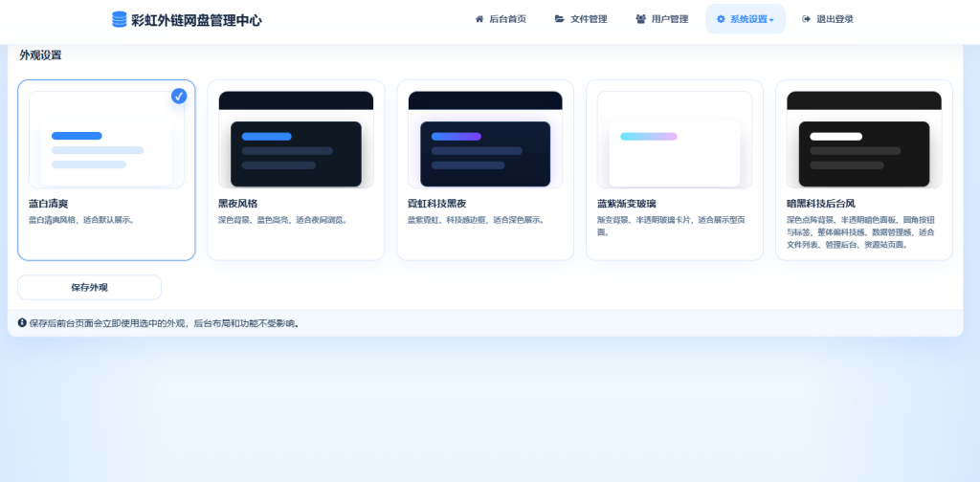Click the logout icon beside 退出登录
The height and width of the screenshot is (482, 980).
click(806, 19)
